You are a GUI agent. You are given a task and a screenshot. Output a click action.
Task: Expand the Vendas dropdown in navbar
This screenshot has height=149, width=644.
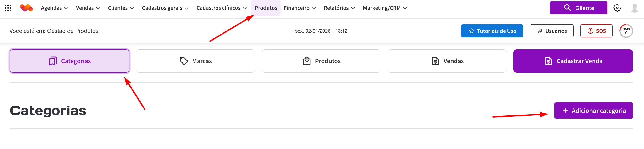pyautogui.click(x=88, y=8)
